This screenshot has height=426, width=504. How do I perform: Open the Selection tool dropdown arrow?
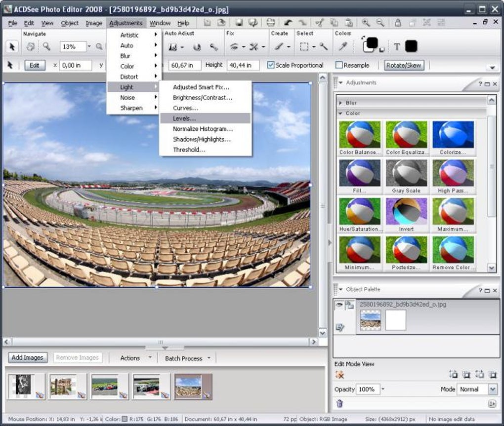click(x=314, y=47)
